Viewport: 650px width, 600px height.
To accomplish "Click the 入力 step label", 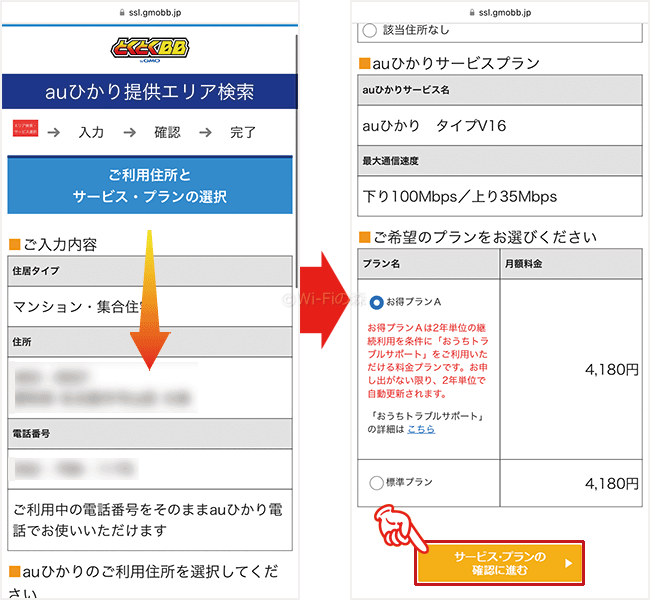I will [91, 132].
